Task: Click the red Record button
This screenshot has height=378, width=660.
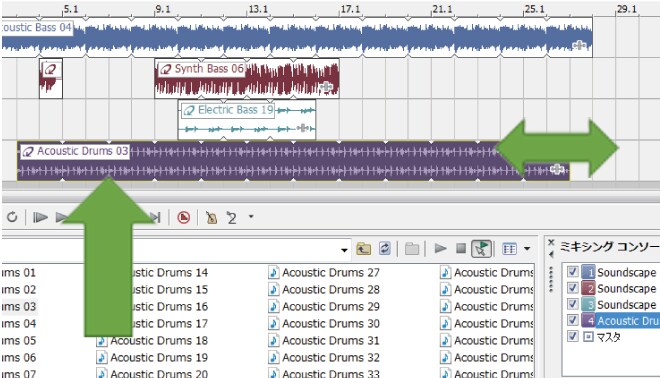Action: pyautogui.click(x=184, y=217)
